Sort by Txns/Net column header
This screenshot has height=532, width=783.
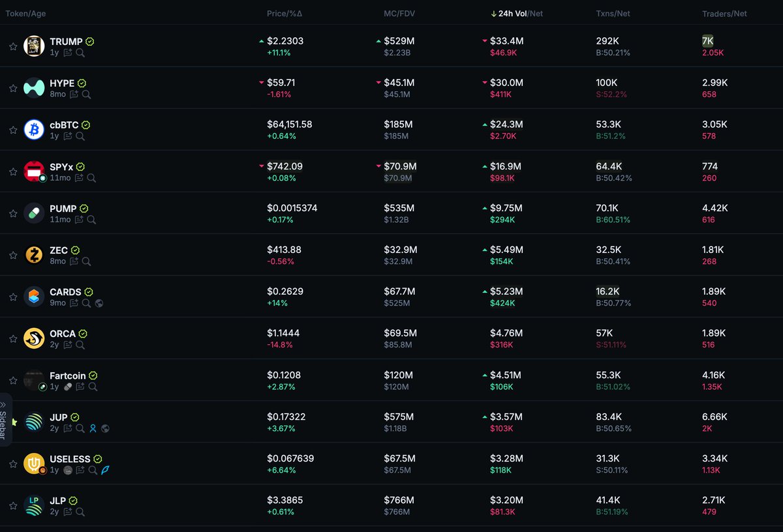click(x=613, y=14)
